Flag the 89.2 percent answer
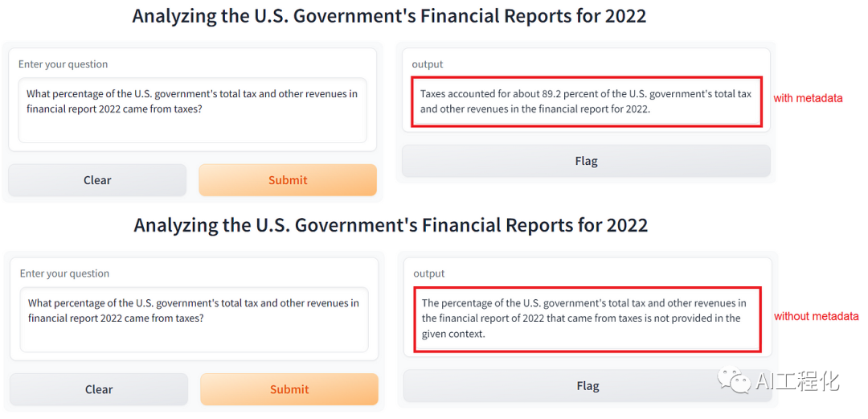 [x=586, y=161]
